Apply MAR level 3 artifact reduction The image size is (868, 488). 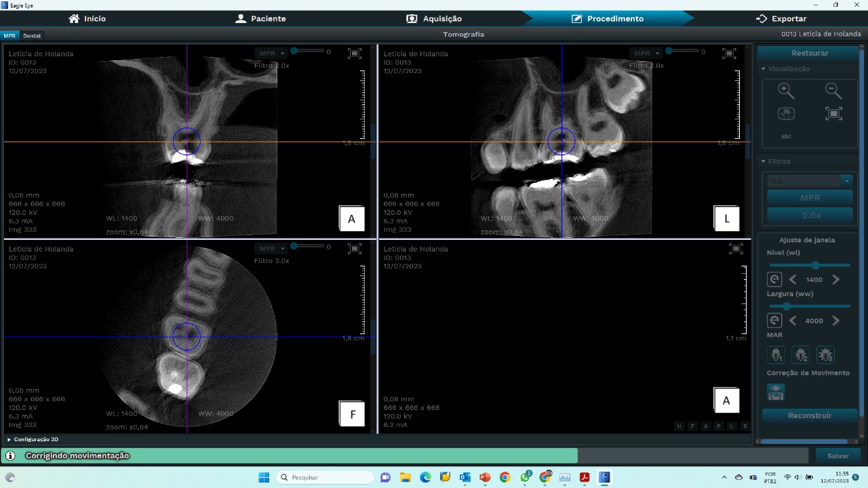coord(825,354)
